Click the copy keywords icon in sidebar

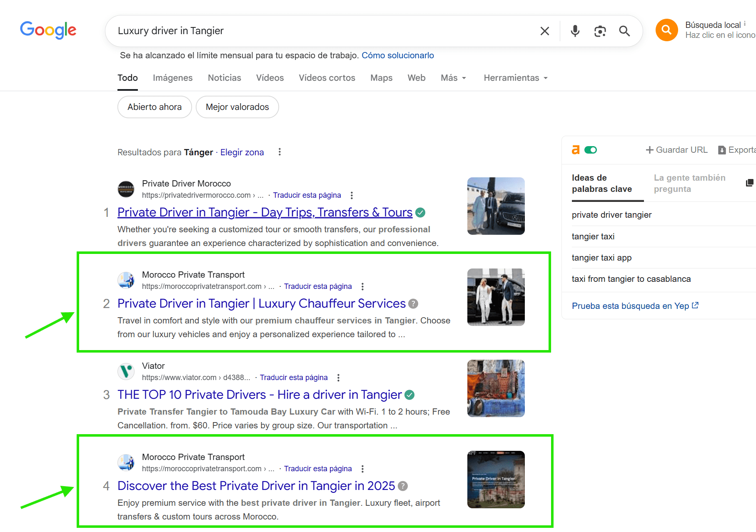[749, 183]
